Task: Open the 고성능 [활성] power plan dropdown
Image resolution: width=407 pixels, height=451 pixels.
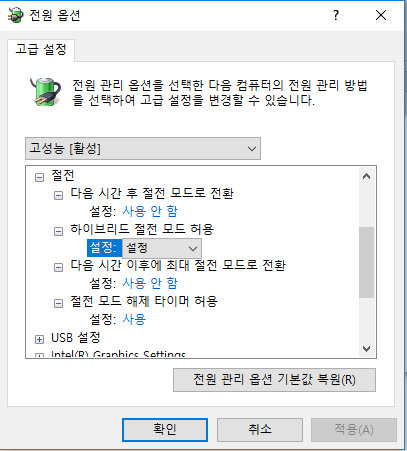Action: [143, 148]
